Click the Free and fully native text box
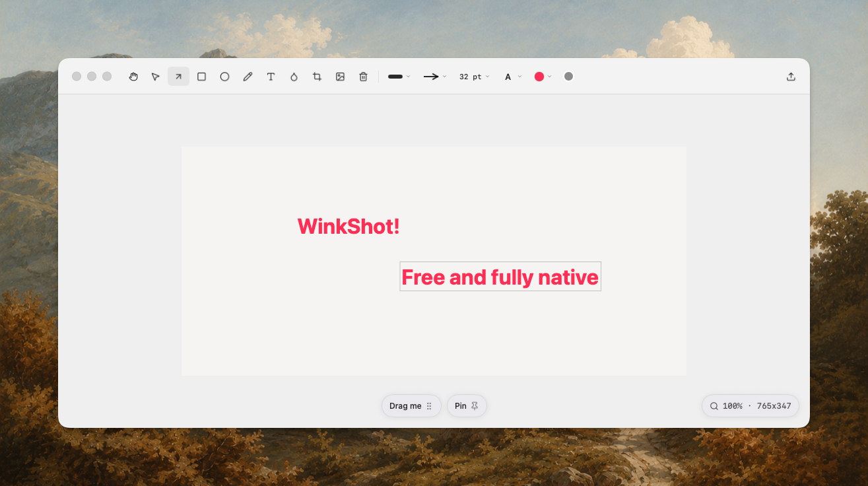Viewport: 868px width, 486px height. point(500,277)
